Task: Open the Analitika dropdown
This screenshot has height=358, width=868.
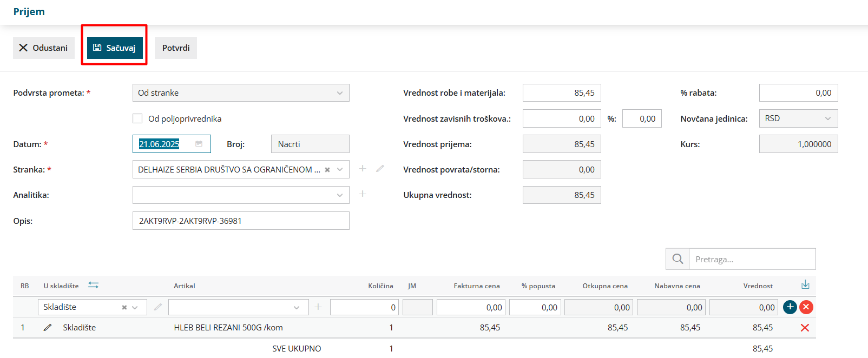Action: tap(241, 195)
